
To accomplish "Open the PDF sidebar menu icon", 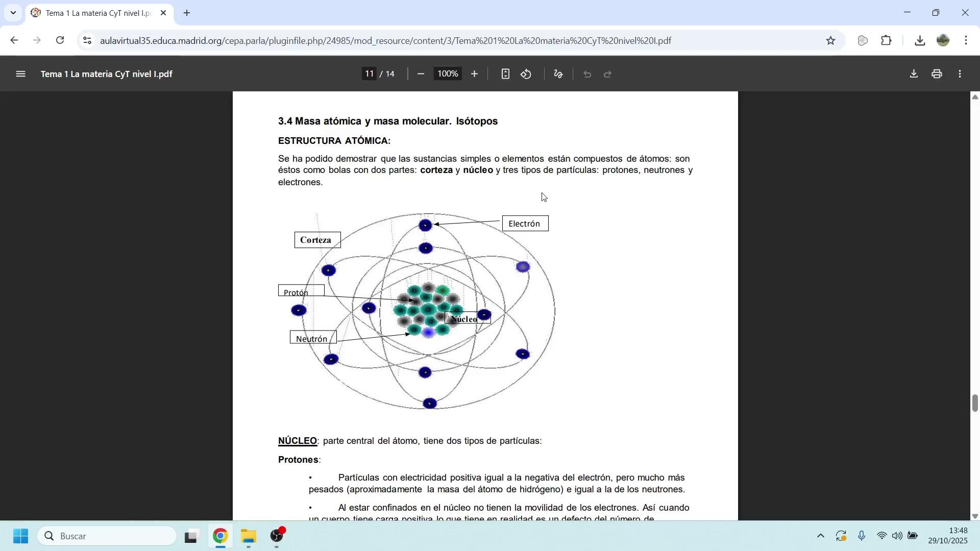I will coord(20,74).
